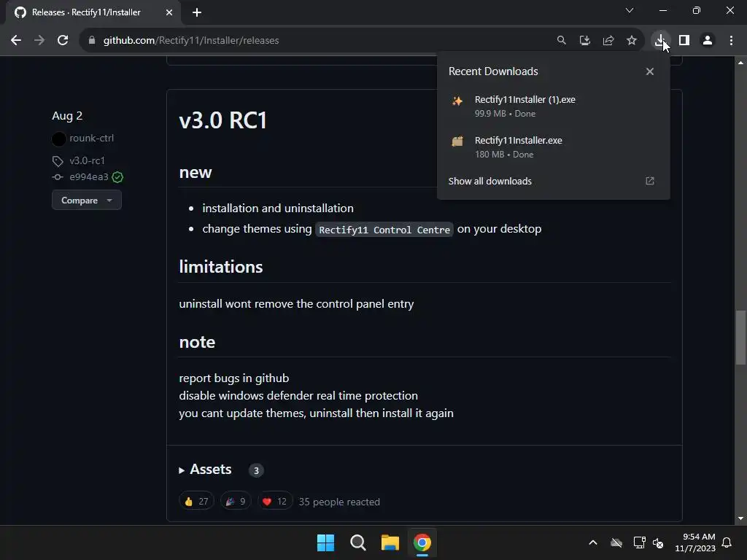Click the OneDrive cloud tray icon
Image resolution: width=747 pixels, height=560 pixels.
tap(616, 542)
